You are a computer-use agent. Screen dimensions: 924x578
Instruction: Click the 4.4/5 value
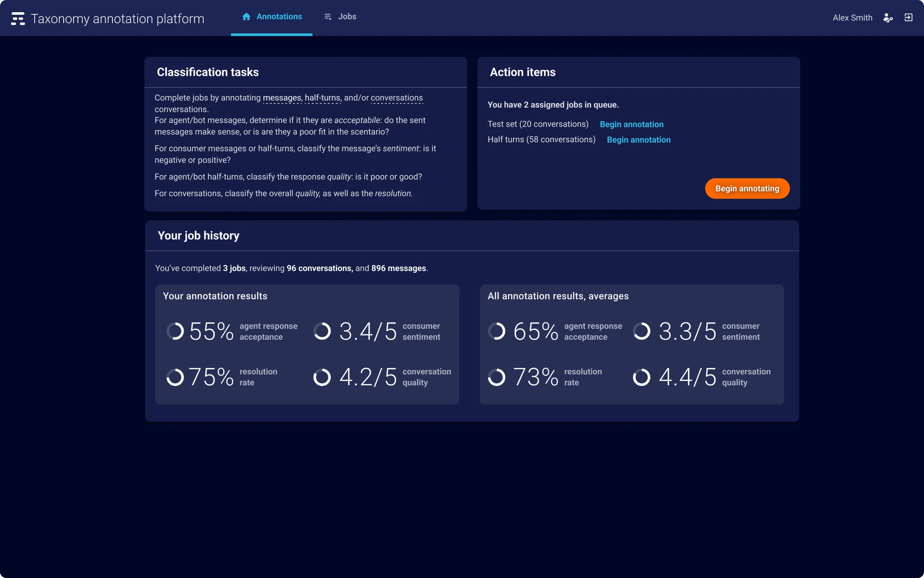(688, 377)
